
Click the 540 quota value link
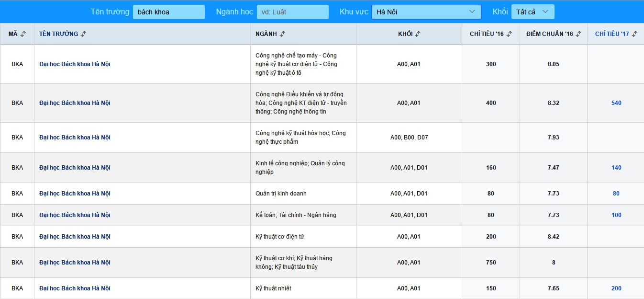pyautogui.click(x=616, y=103)
